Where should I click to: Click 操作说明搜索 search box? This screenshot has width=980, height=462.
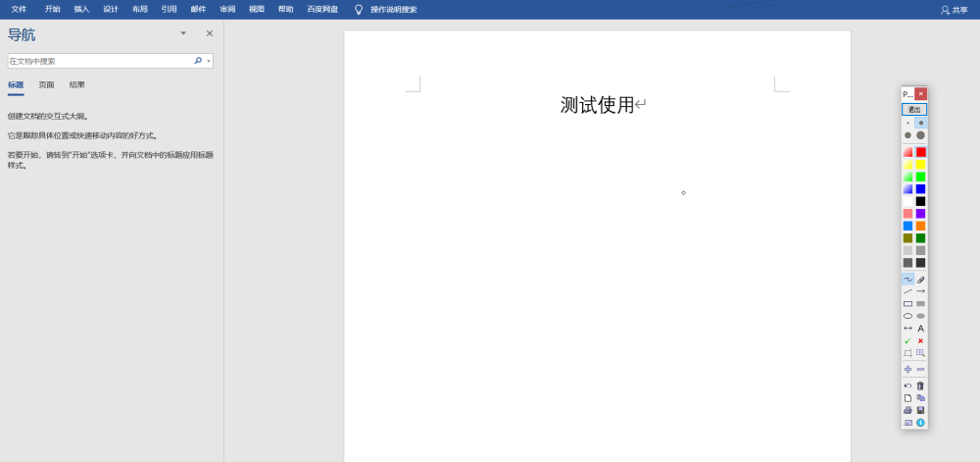(394, 10)
